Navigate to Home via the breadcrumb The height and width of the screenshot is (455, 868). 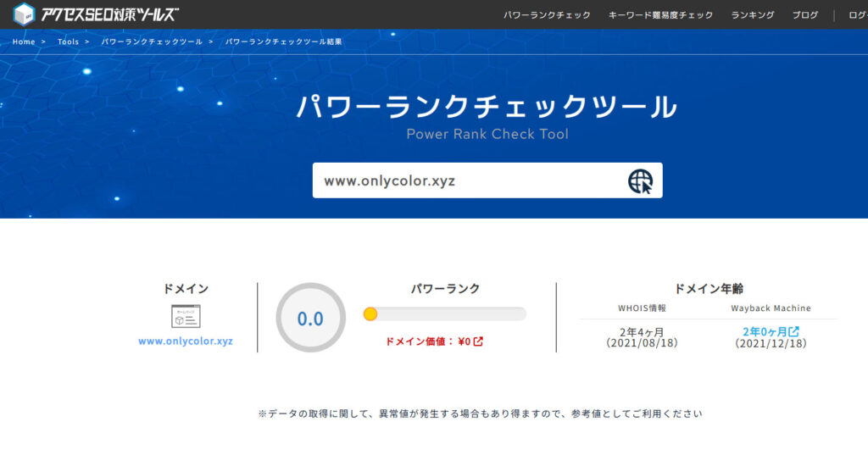tap(24, 42)
